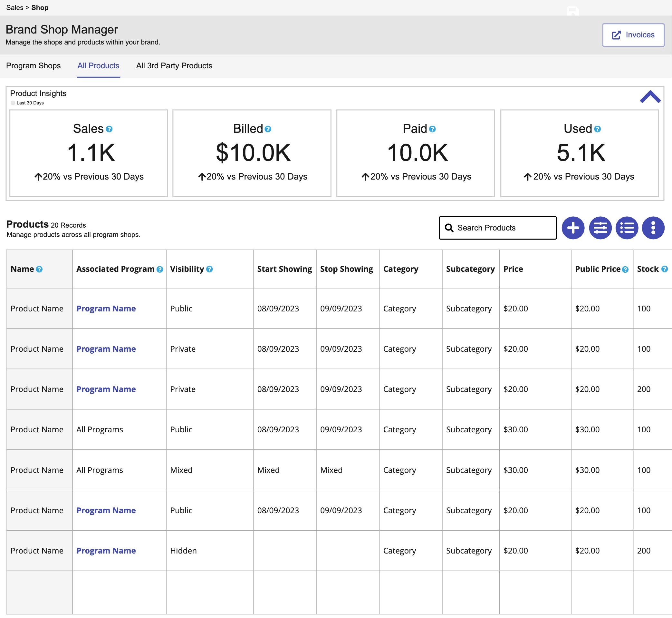
Task: Click help icon next to Stock header
Action: pos(664,269)
